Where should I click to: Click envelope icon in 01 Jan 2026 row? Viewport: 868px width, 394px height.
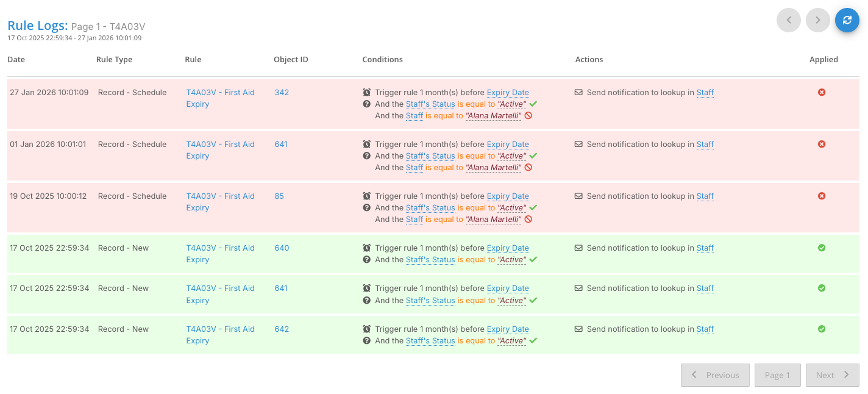pos(578,145)
